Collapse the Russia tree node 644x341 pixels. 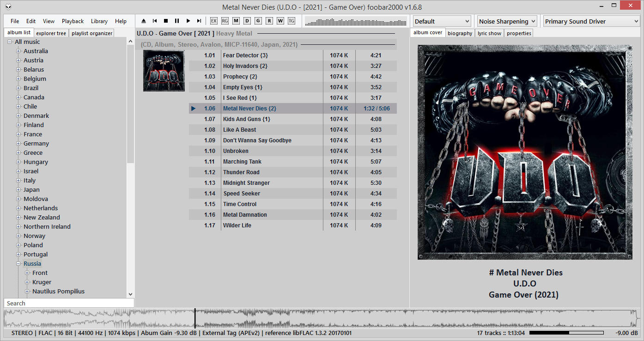click(x=18, y=264)
